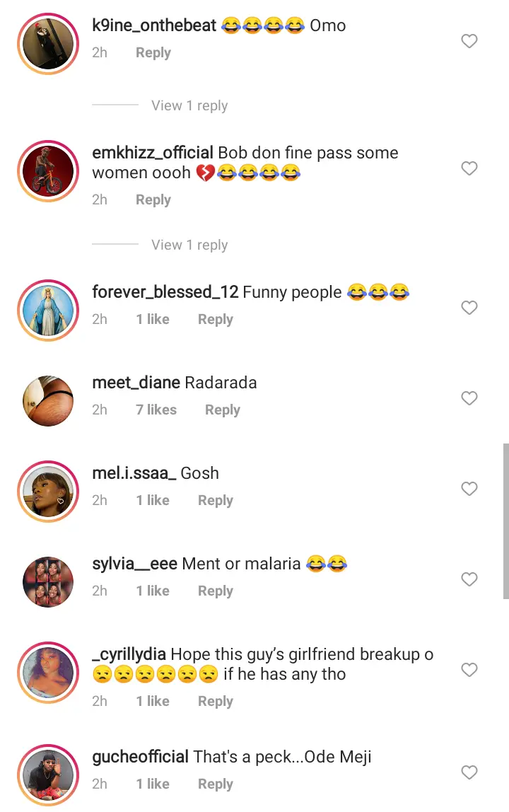
Task: Reply to k9ine_onthebeat's comment
Action: click(153, 52)
